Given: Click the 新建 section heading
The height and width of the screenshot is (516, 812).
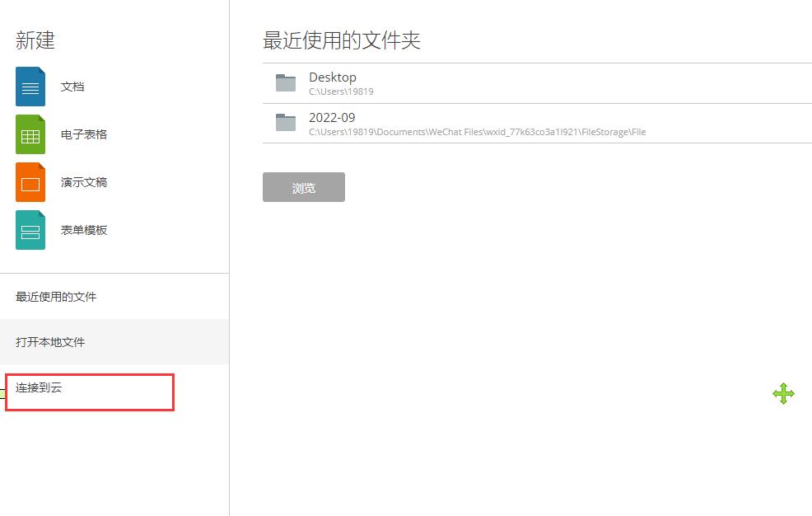Looking at the screenshot, I should pyautogui.click(x=34, y=40).
